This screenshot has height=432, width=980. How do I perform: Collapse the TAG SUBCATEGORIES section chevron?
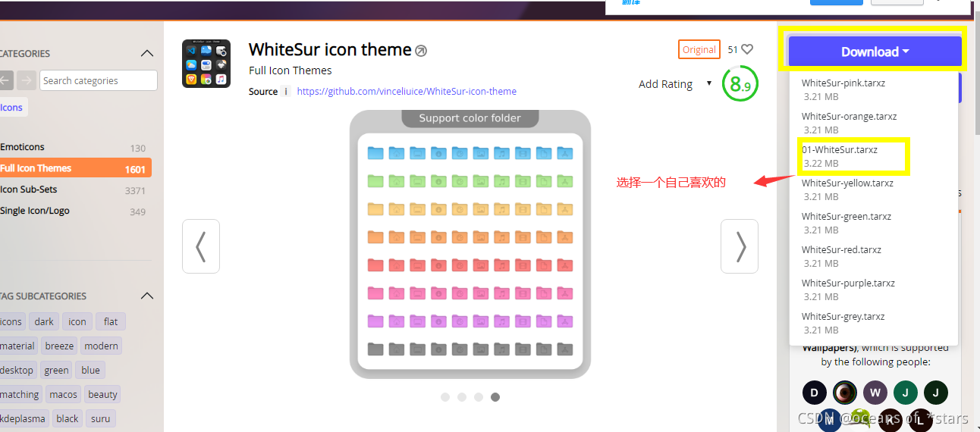[147, 296]
